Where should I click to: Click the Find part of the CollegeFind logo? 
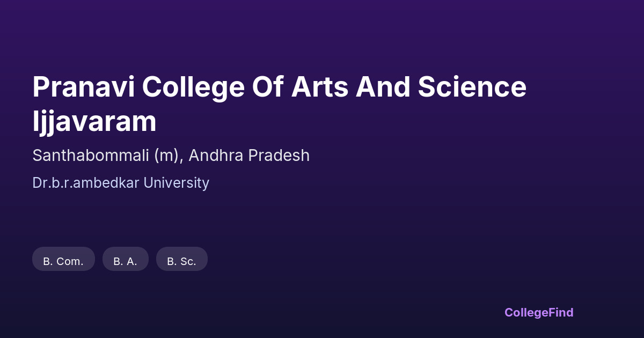tap(560, 312)
